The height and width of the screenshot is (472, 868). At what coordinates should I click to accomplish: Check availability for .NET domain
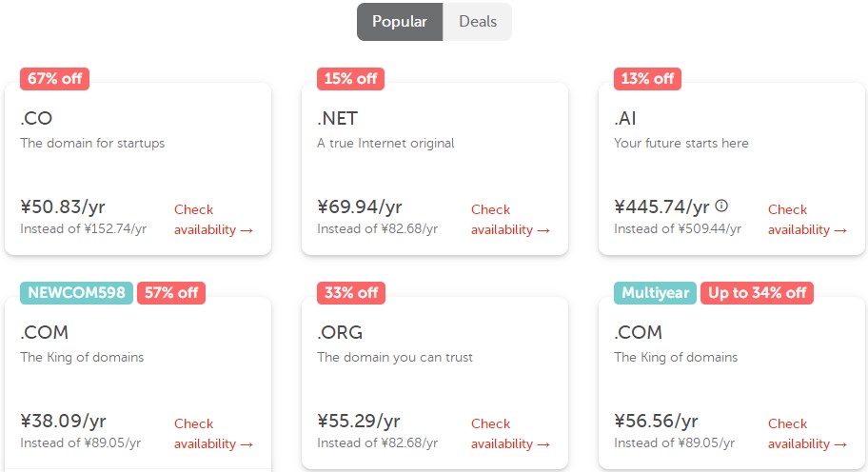(509, 220)
